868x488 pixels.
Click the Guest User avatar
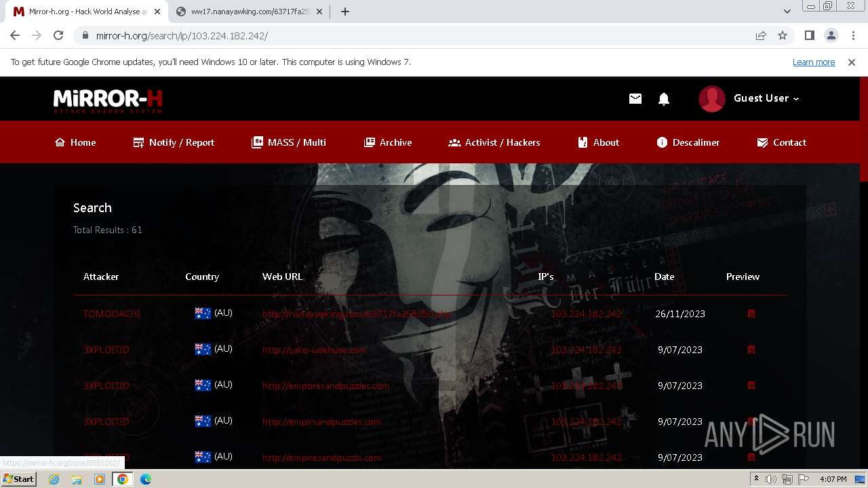tap(712, 99)
